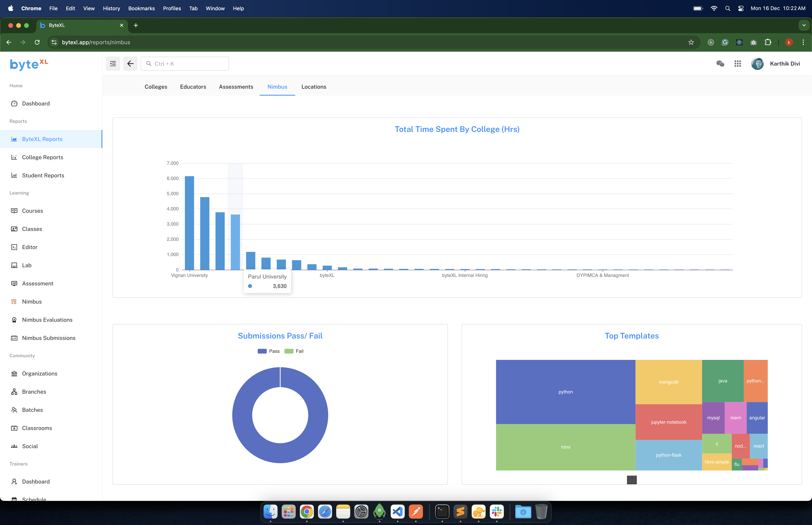812x525 pixels.
Task: Click the back arrow button in header
Action: [x=130, y=64]
